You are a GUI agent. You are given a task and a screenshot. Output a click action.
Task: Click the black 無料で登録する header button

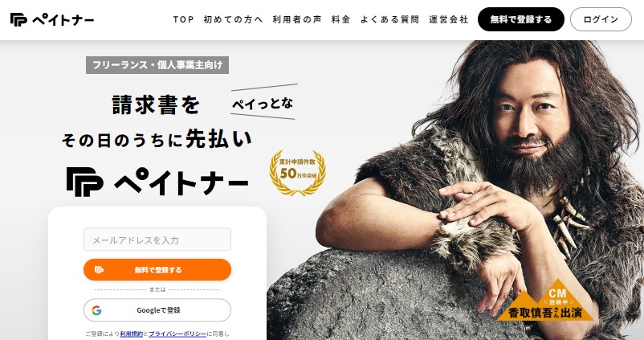pos(521,19)
